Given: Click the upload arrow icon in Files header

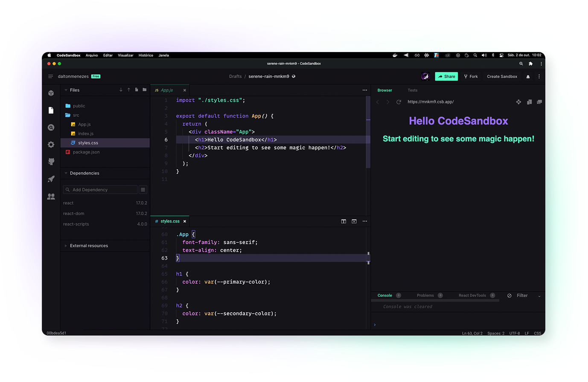Looking at the screenshot, I should (x=129, y=90).
